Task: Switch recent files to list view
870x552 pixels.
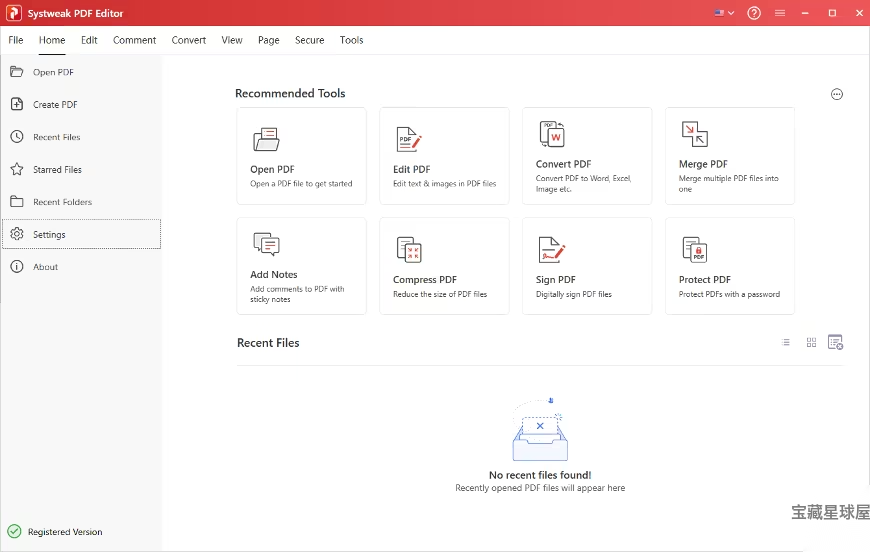Action: [786, 342]
